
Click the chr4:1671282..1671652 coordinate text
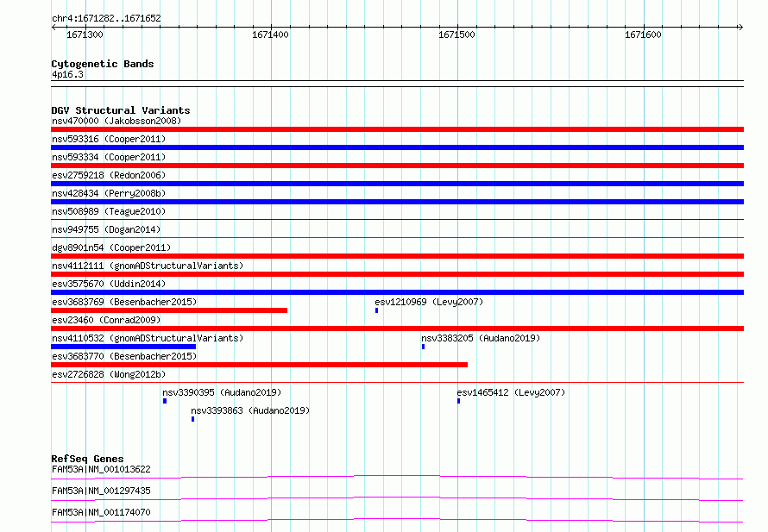pos(106,18)
